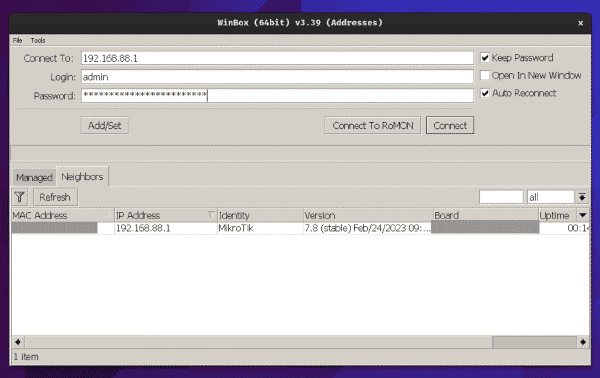Expand the 'all' filter dropdown arrow
The image size is (600, 378).
(x=582, y=197)
